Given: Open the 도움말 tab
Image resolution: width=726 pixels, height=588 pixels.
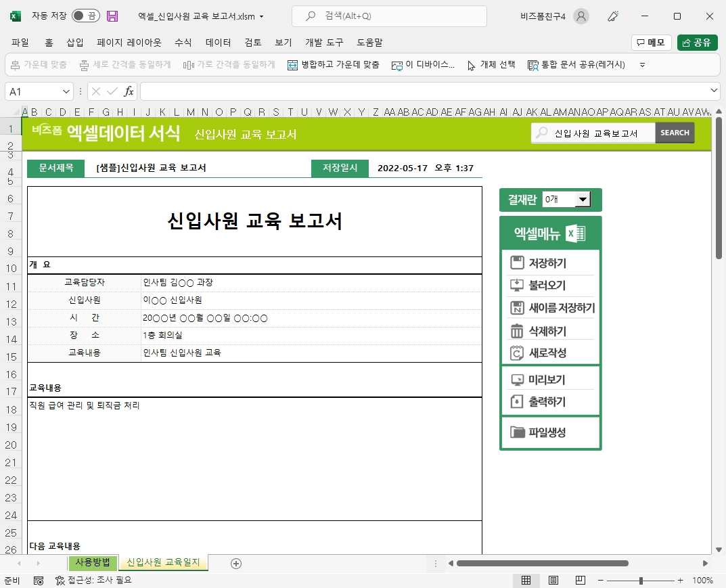Looking at the screenshot, I should (369, 43).
